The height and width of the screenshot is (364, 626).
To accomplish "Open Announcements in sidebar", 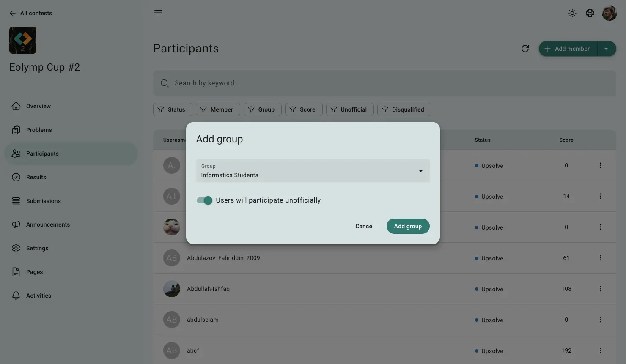I will [48, 224].
